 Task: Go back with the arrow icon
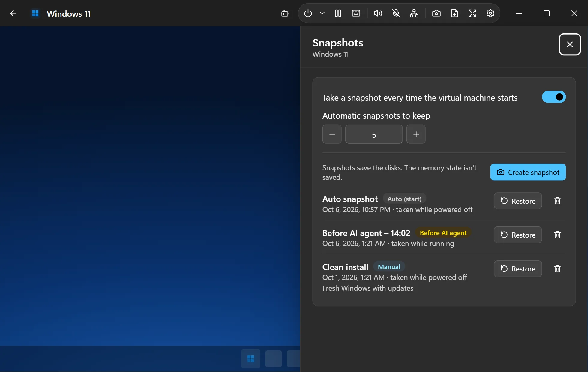13,13
